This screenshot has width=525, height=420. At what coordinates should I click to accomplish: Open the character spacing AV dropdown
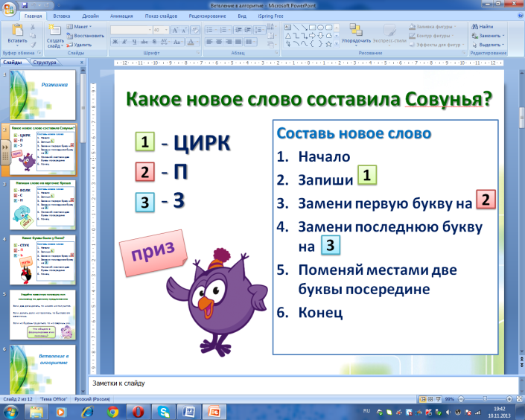165,42
